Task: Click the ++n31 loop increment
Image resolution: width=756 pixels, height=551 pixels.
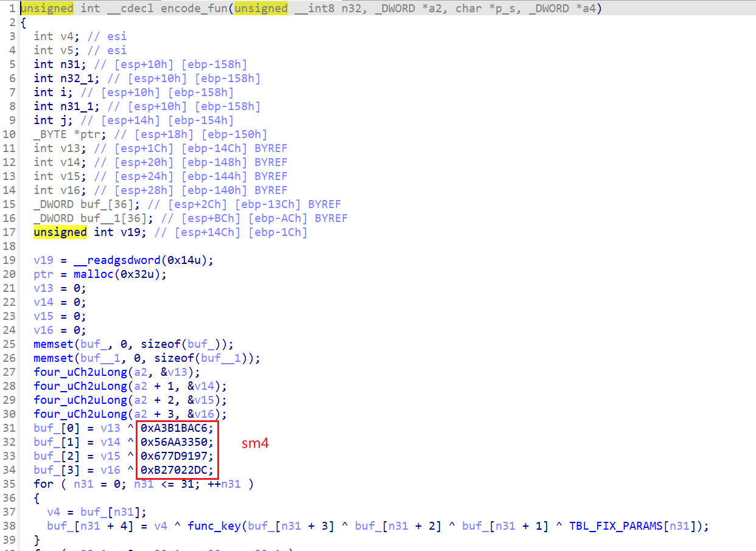Action: 224,484
